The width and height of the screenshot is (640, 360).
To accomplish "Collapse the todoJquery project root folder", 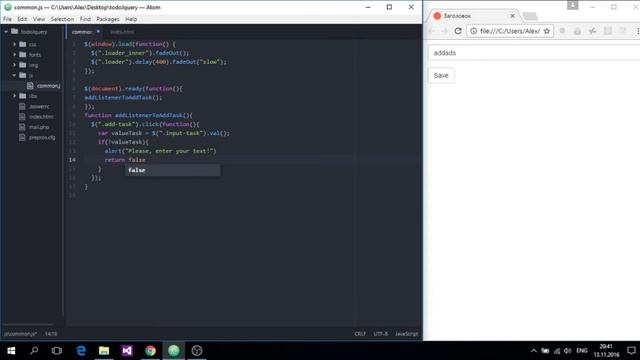I will [6, 31].
